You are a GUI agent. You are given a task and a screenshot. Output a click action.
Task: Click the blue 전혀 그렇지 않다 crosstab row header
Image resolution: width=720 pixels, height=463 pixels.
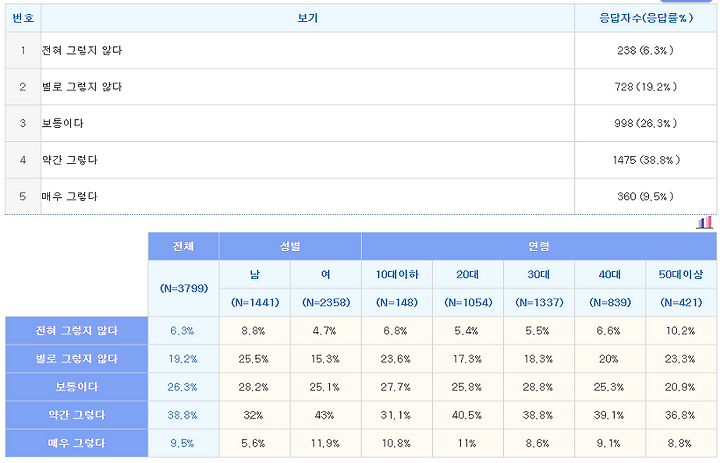[x=77, y=331]
